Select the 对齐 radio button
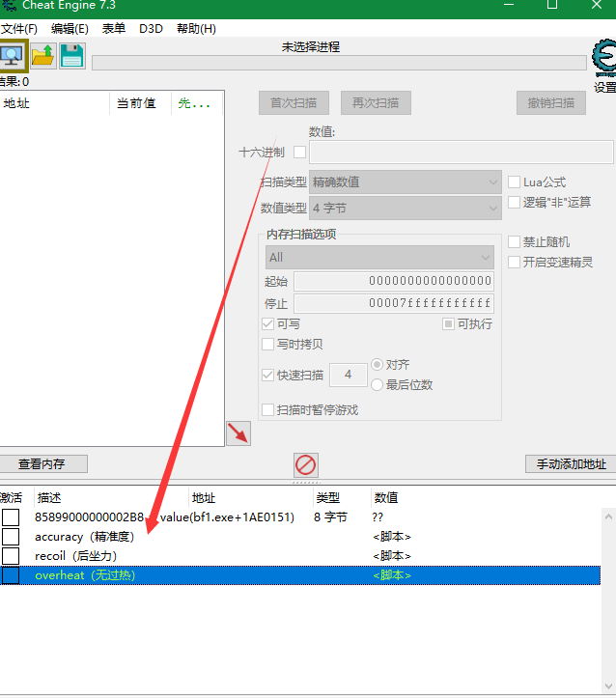Screen dimensions: 616x698 point(377,365)
